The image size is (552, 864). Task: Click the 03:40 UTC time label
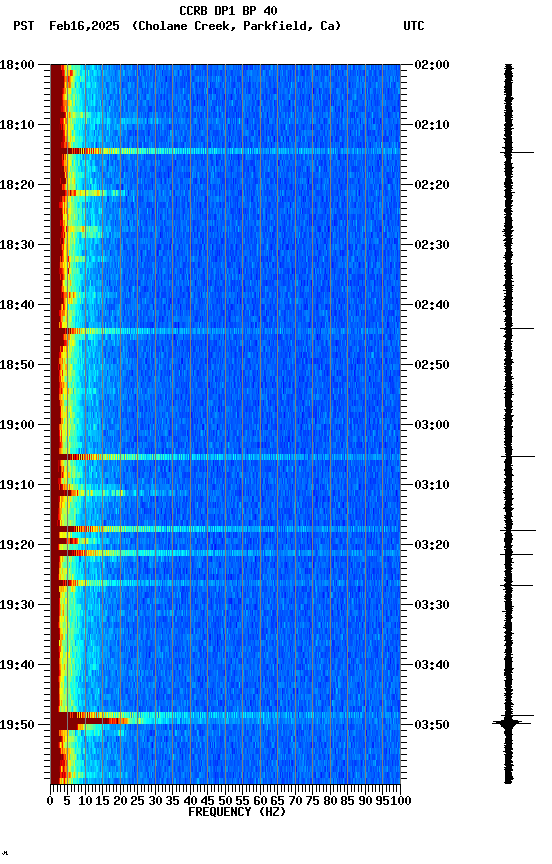tap(432, 665)
